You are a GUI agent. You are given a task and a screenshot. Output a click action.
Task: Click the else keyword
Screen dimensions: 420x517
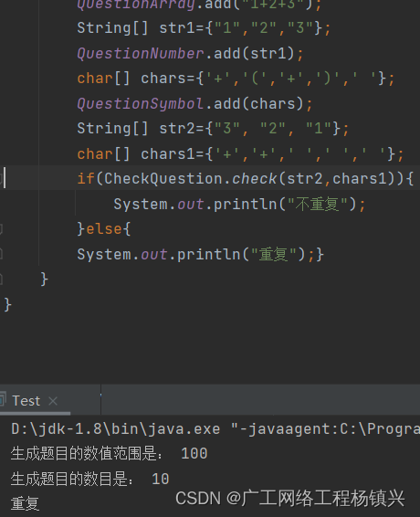click(104, 229)
